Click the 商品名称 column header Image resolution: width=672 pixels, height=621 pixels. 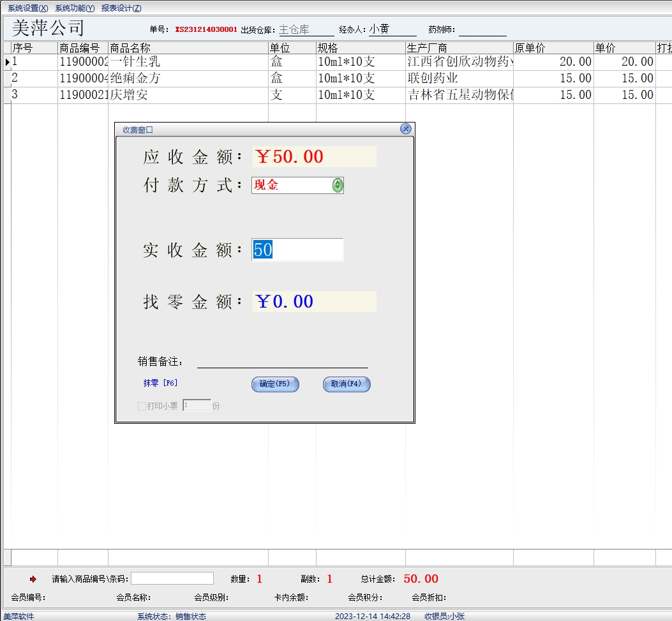click(130, 48)
